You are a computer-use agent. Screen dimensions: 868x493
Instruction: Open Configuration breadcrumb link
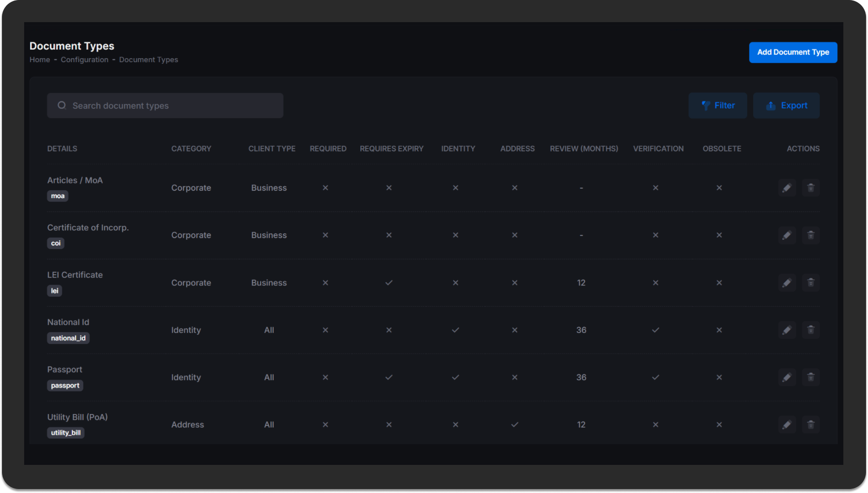pos(84,60)
